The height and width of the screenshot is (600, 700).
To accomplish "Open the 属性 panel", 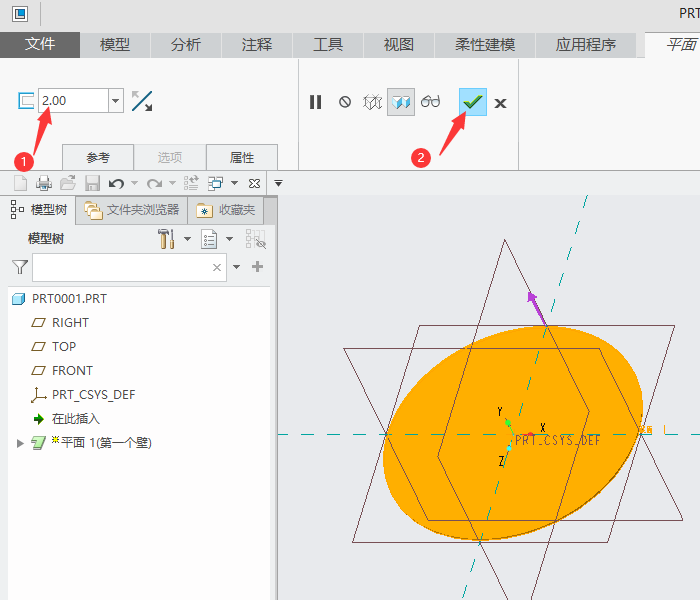I will tap(241, 157).
